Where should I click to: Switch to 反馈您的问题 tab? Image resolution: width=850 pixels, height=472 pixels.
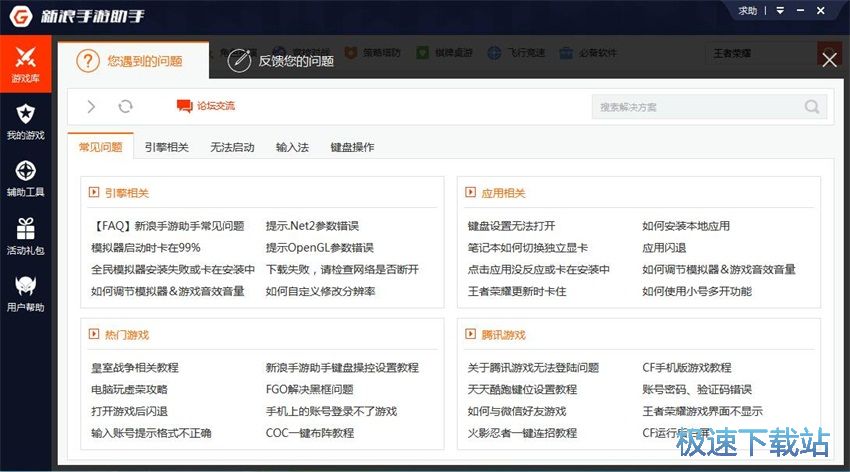tap(280, 61)
